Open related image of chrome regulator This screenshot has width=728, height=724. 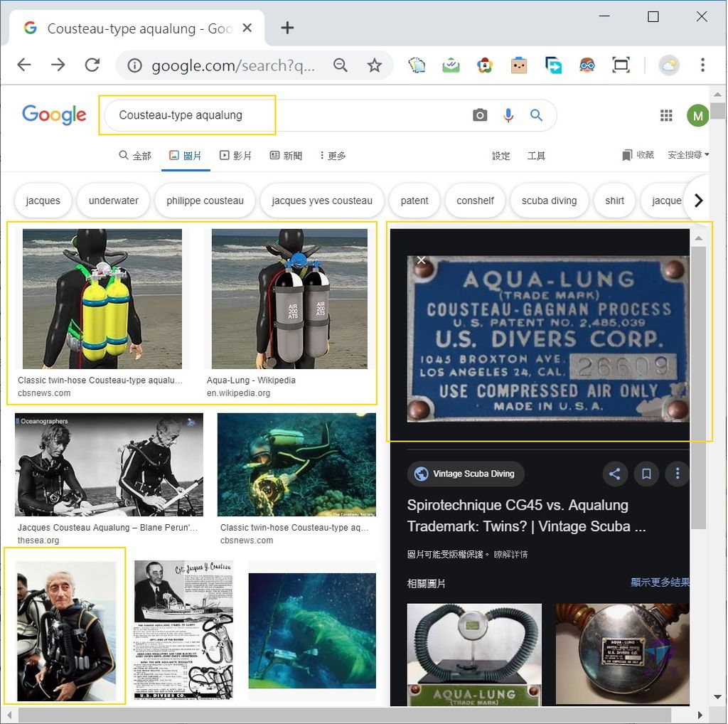point(622,654)
